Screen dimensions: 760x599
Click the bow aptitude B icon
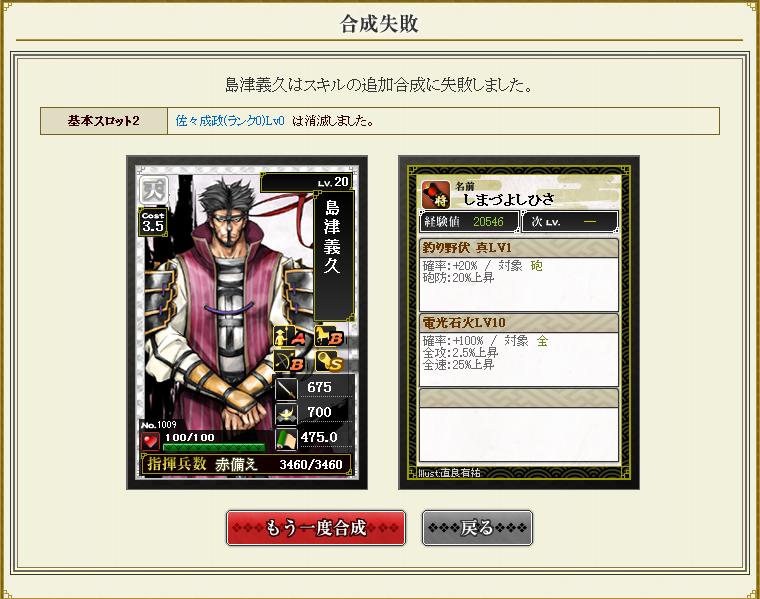(290, 362)
